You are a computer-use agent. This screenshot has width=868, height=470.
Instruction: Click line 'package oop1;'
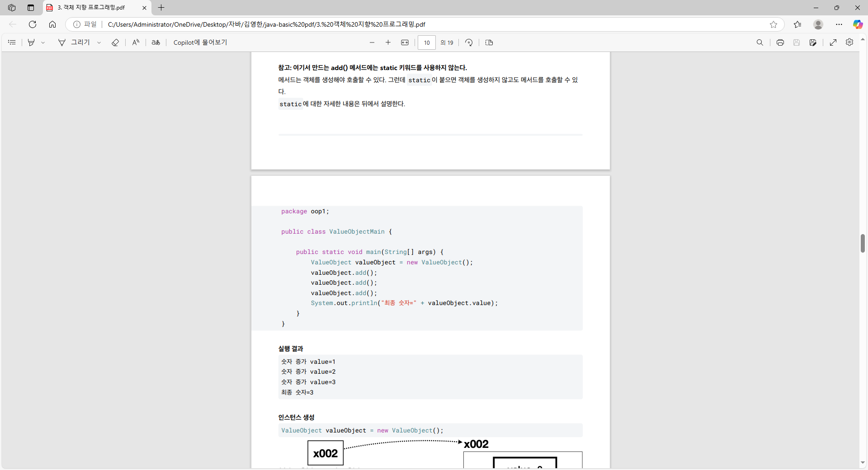[x=305, y=211]
